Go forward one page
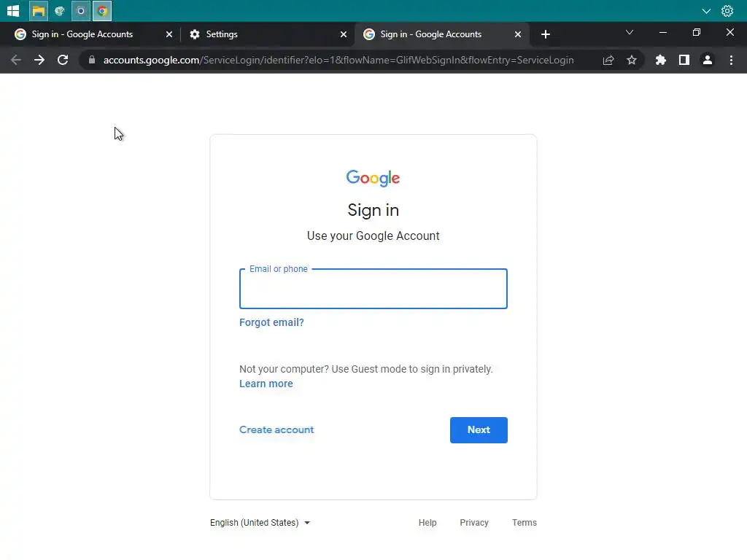 click(x=39, y=60)
